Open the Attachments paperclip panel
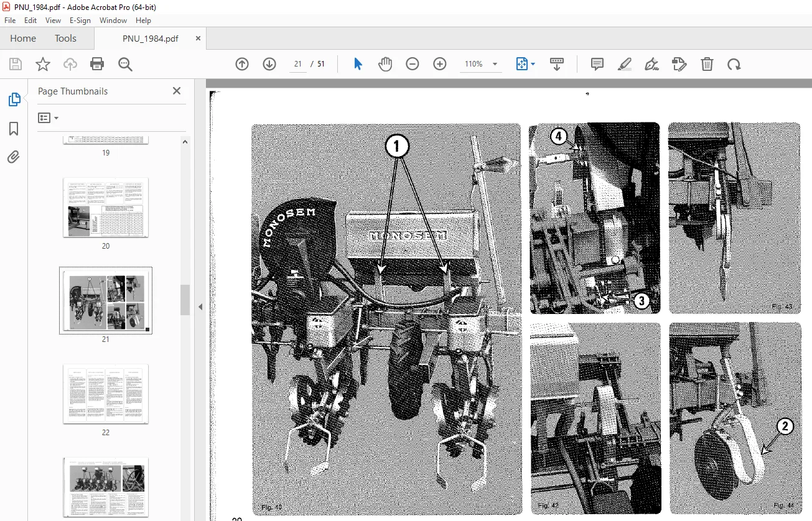The height and width of the screenshot is (521, 812). (14, 157)
